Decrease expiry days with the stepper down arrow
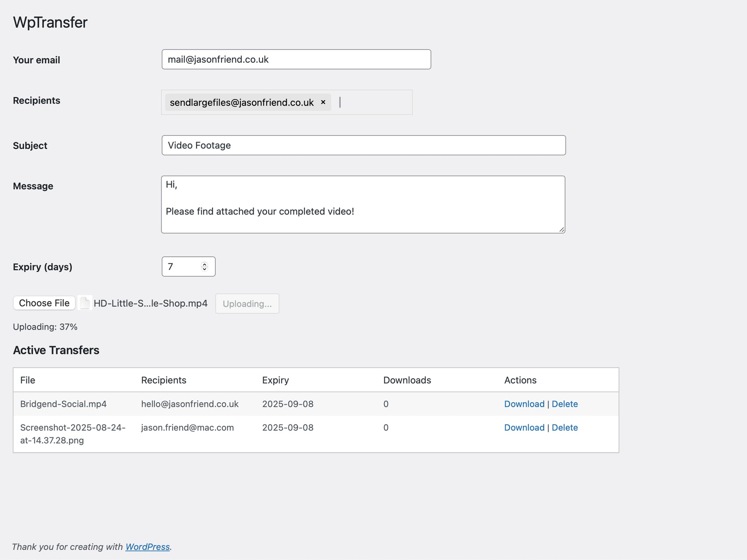The width and height of the screenshot is (747, 560). coord(205,269)
